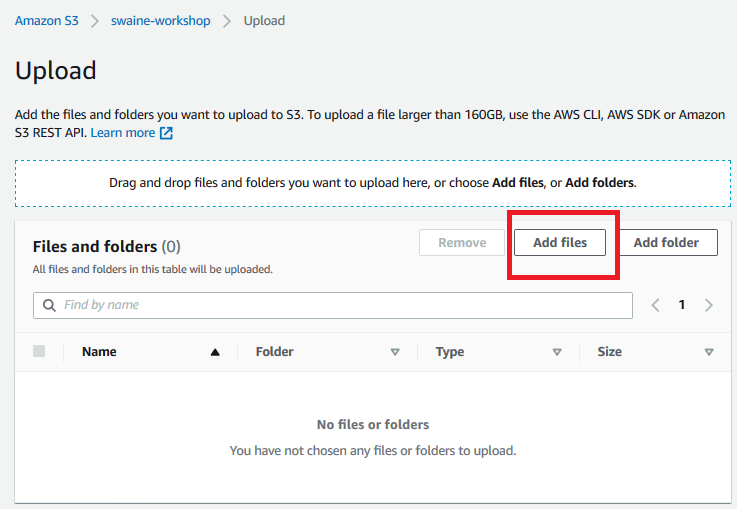Click the Add files button

coord(560,242)
